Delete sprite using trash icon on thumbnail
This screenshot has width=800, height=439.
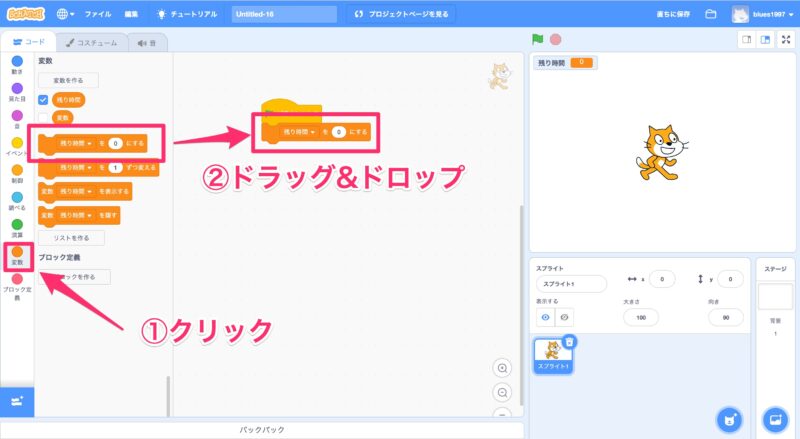[568, 342]
